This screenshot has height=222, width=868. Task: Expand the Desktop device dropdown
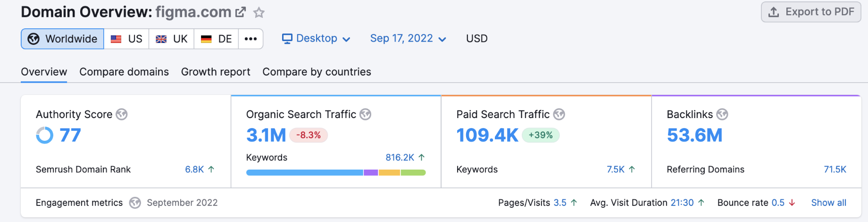pos(316,39)
